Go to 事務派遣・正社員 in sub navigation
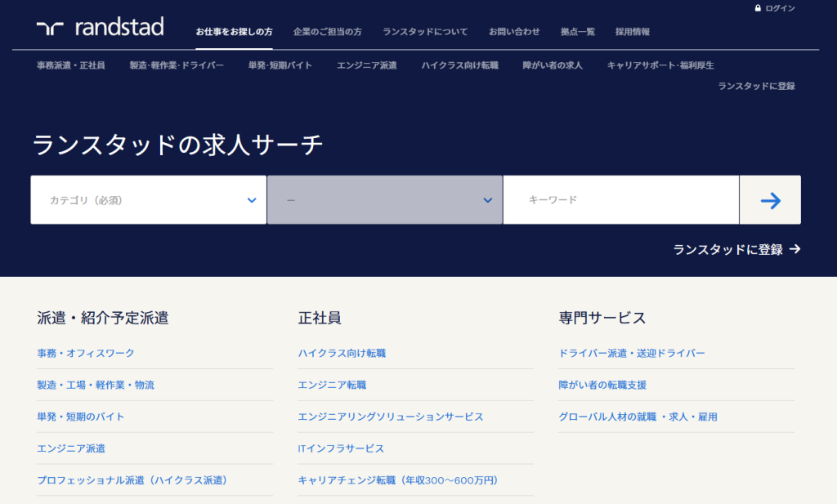Screen dimensions: 837x504 click(x=71, y=65)
